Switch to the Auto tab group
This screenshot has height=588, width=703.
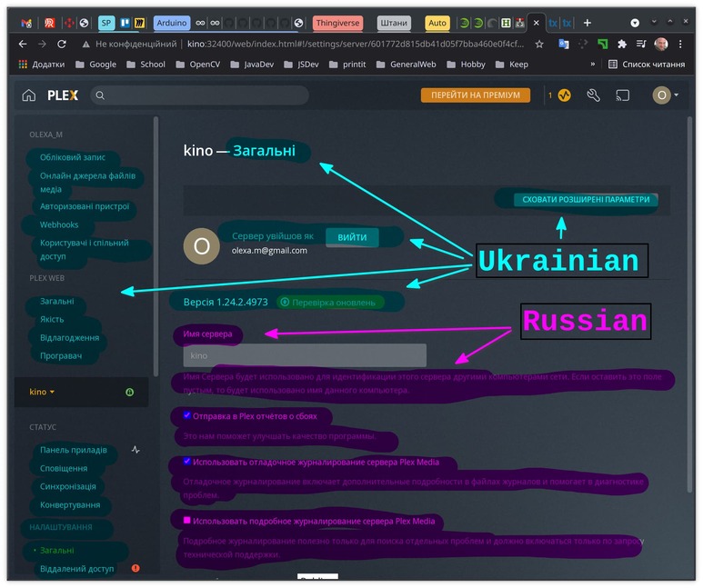tap(437, 23)
